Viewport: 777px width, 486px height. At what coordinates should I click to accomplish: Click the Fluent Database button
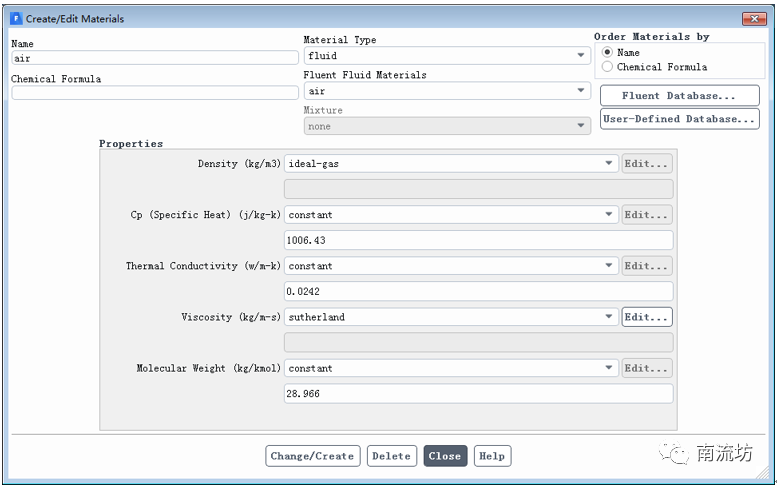point(679,96)
